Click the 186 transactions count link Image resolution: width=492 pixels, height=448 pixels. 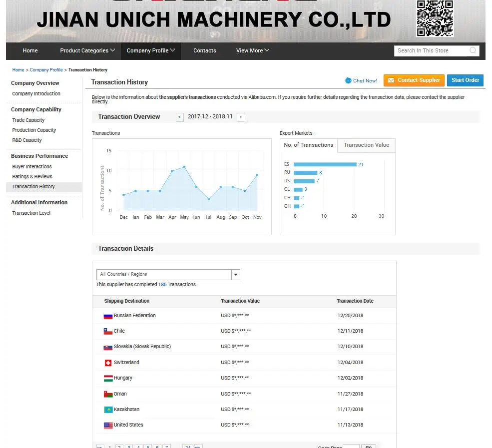(x=162, y=285)
